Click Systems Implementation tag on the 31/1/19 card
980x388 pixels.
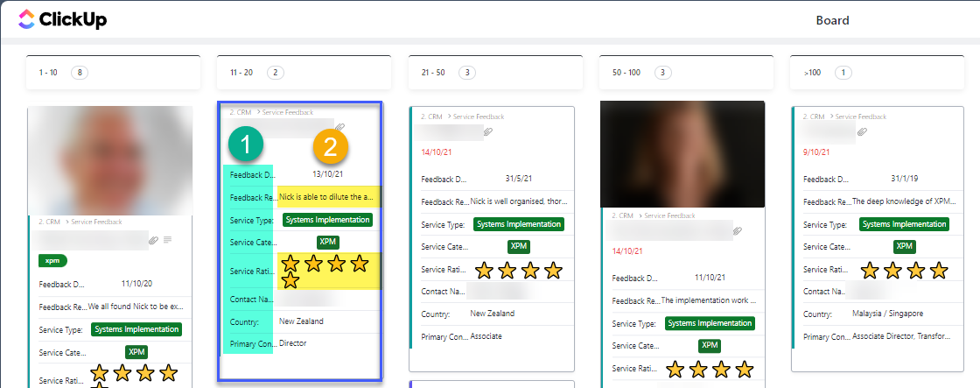[x=905, y=224]
